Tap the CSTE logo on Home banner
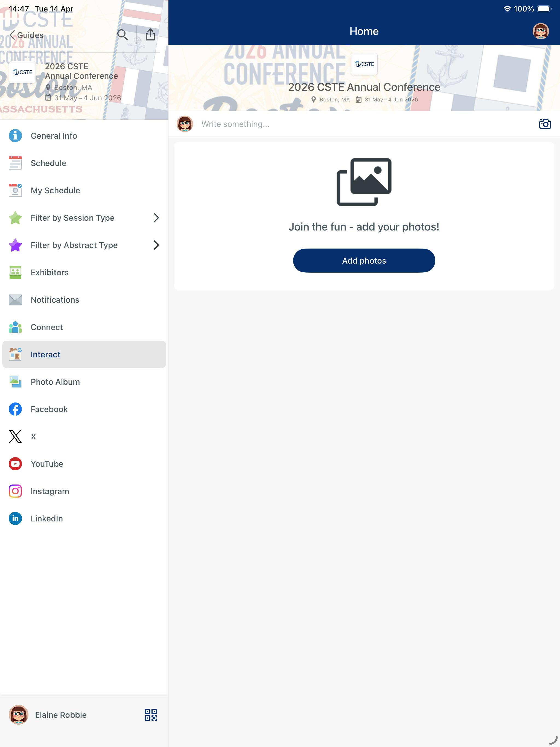The image size is (560, 747). (364, 64)
